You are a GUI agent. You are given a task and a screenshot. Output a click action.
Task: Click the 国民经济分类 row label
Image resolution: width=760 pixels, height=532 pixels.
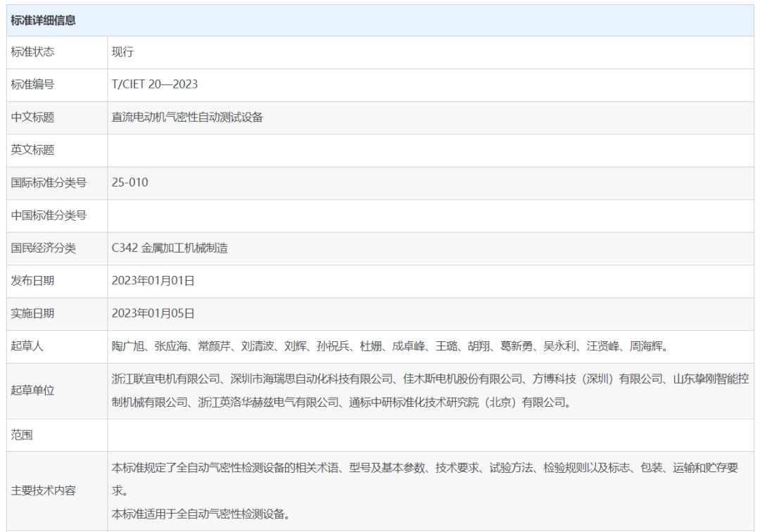coord(43,248)
